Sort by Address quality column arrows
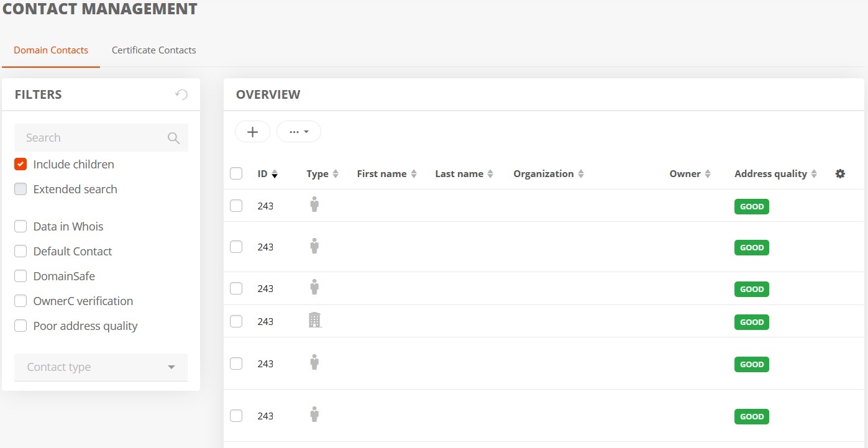 [x=814, y=175]
